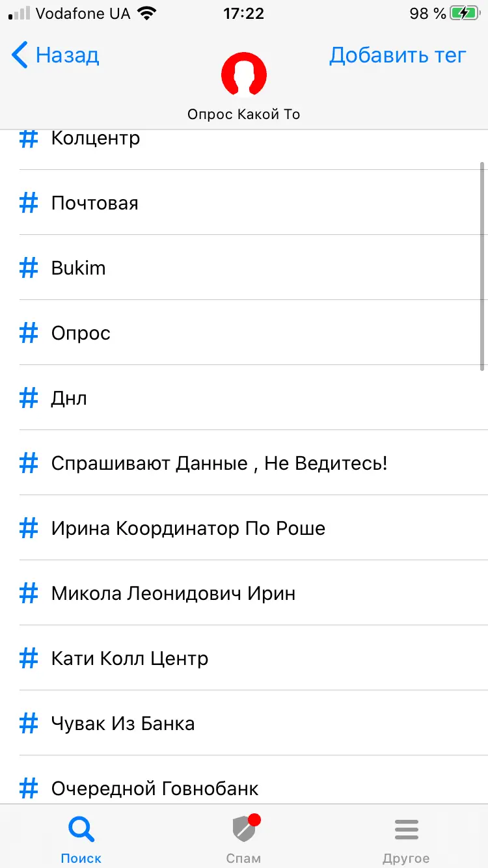
Task: Tap hash icon beside Кати Колл Центр
Action: tap(29, 658)
